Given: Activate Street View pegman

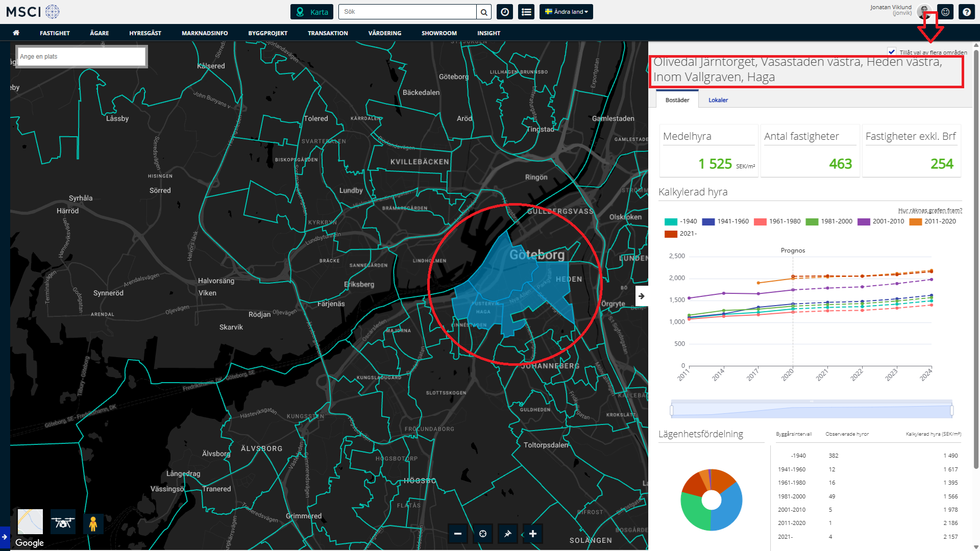Looking at the screenshot, I should 93,523.
